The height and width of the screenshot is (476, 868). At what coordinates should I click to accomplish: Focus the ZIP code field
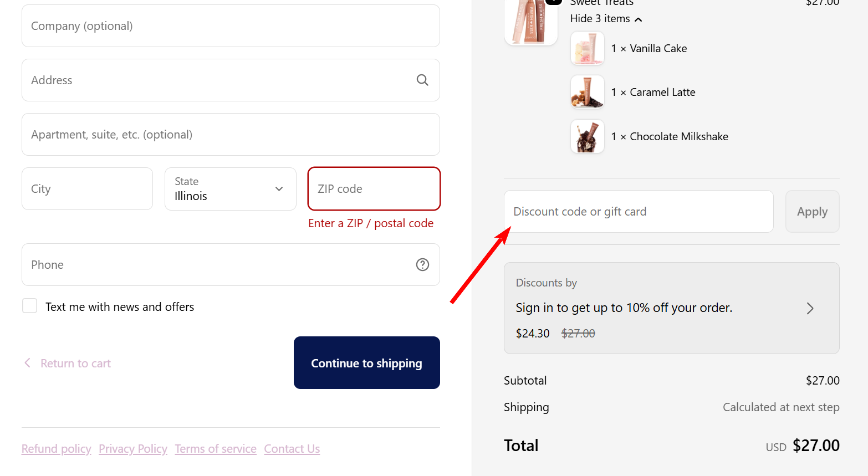coord(374,188)
